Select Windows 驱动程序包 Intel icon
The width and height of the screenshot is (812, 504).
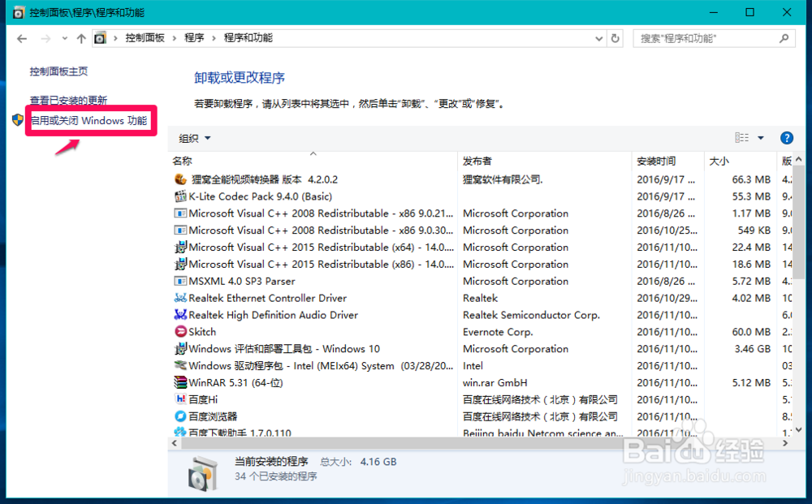coord(180,365)
